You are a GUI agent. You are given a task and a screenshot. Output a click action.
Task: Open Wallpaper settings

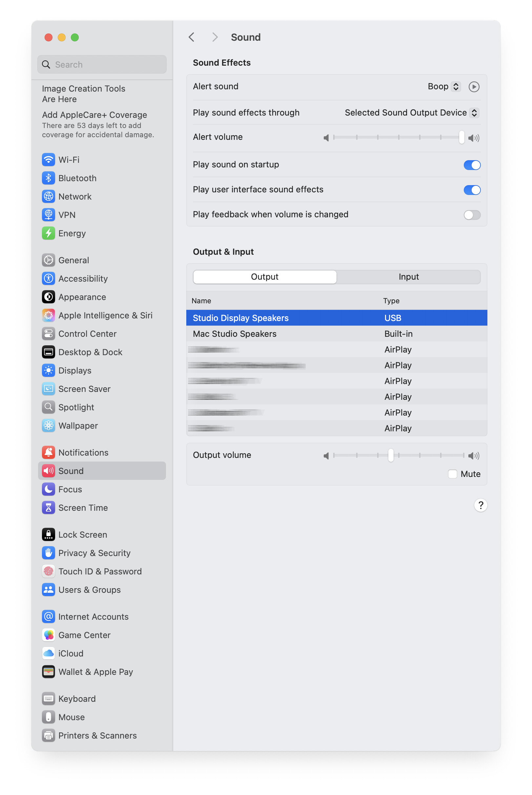(102, 425)
